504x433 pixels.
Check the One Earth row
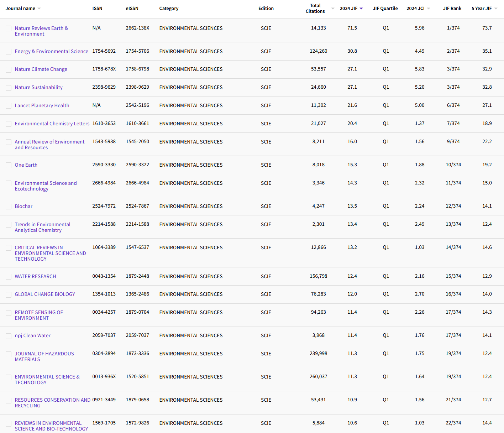9,165
